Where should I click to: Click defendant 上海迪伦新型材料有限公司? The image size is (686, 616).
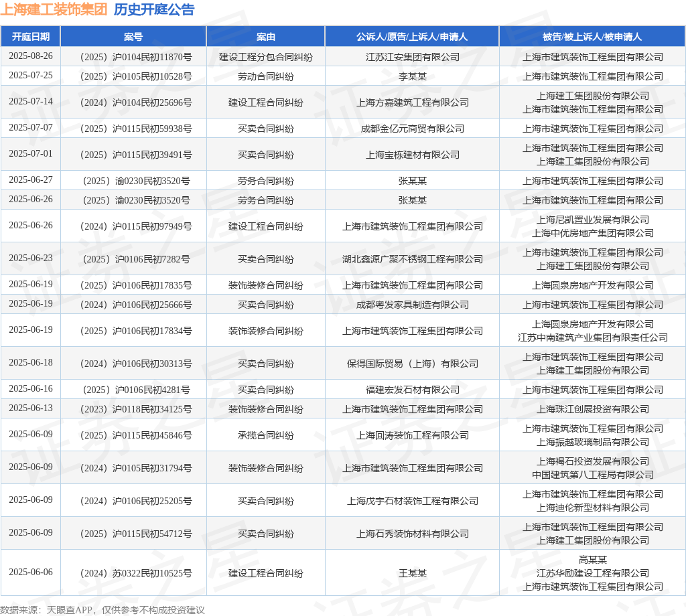pyautogui.click(x=593, y=508)
